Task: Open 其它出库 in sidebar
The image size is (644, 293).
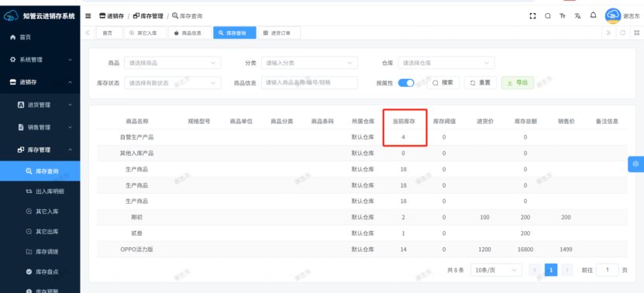Action: click(40, 232)
